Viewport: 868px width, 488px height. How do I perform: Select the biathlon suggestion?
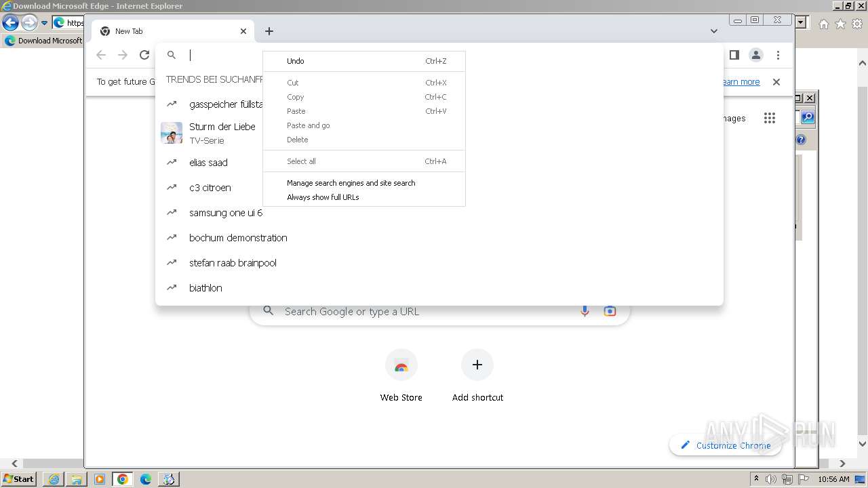(x=439, y=288)
